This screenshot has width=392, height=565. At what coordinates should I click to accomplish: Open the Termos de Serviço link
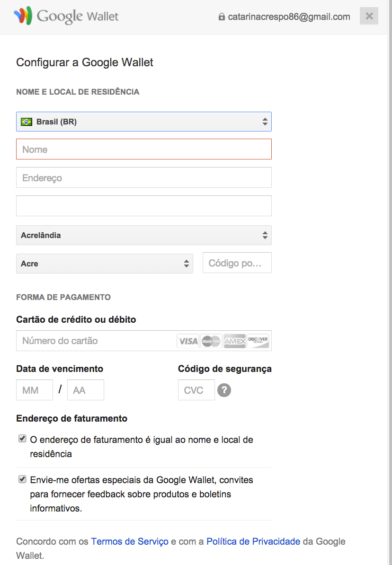coord(130,541)
